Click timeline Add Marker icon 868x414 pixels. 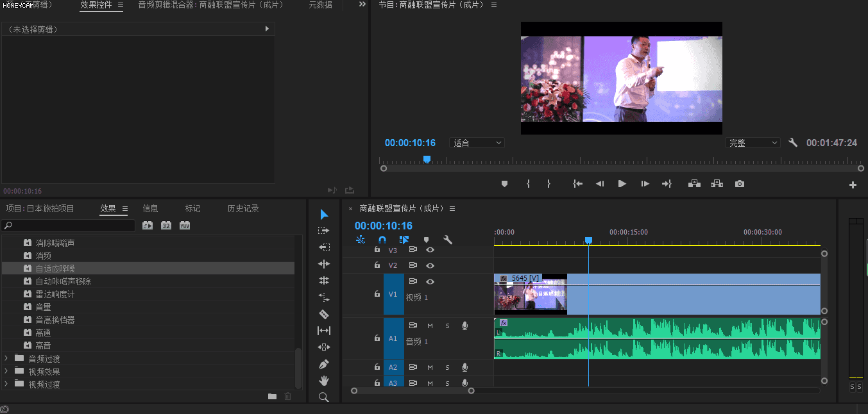[426, 240]
